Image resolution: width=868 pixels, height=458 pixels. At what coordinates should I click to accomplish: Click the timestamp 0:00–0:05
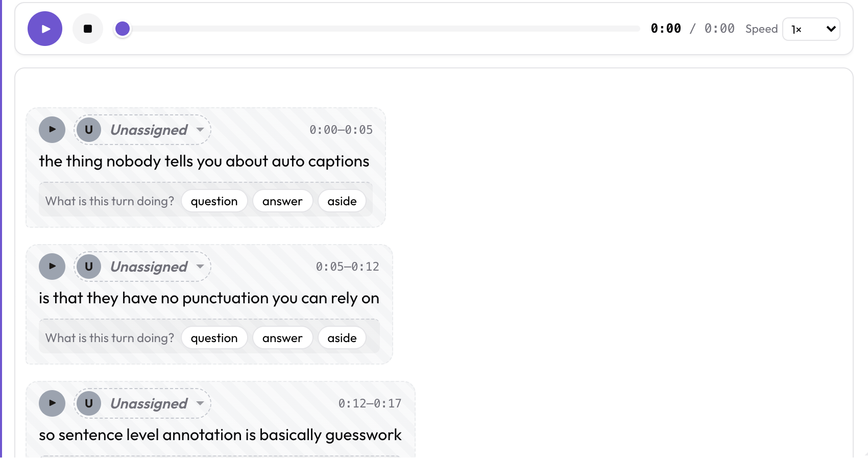tap(341, 130)
